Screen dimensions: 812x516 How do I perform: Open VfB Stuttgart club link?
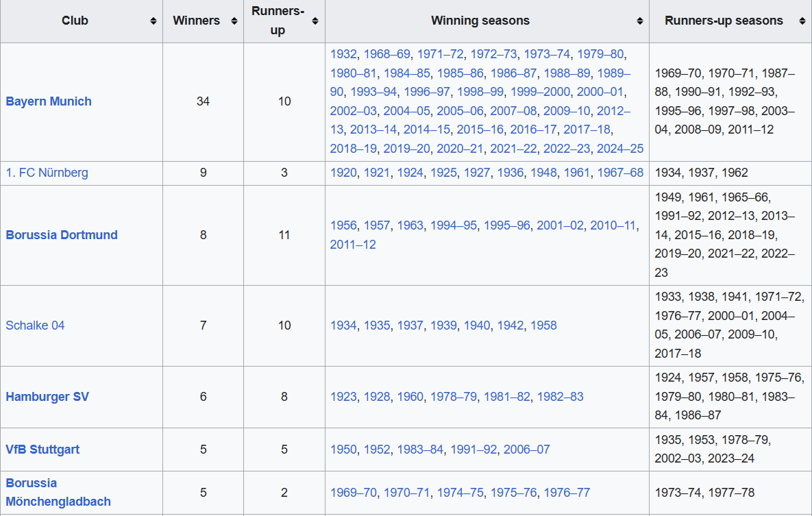click(42, 449)
